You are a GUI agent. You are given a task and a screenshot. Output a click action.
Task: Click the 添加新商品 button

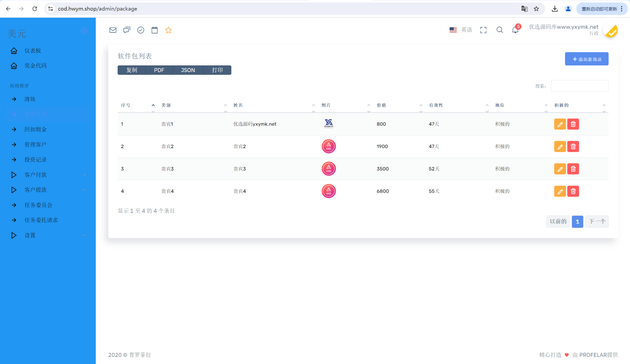click(586, 59)
